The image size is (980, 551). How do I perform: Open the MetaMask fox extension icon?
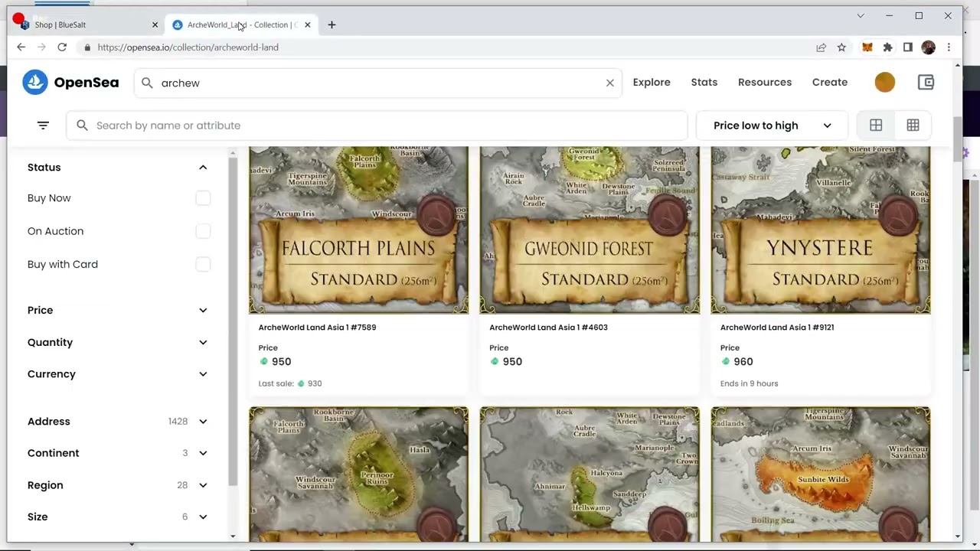[867, 47]
